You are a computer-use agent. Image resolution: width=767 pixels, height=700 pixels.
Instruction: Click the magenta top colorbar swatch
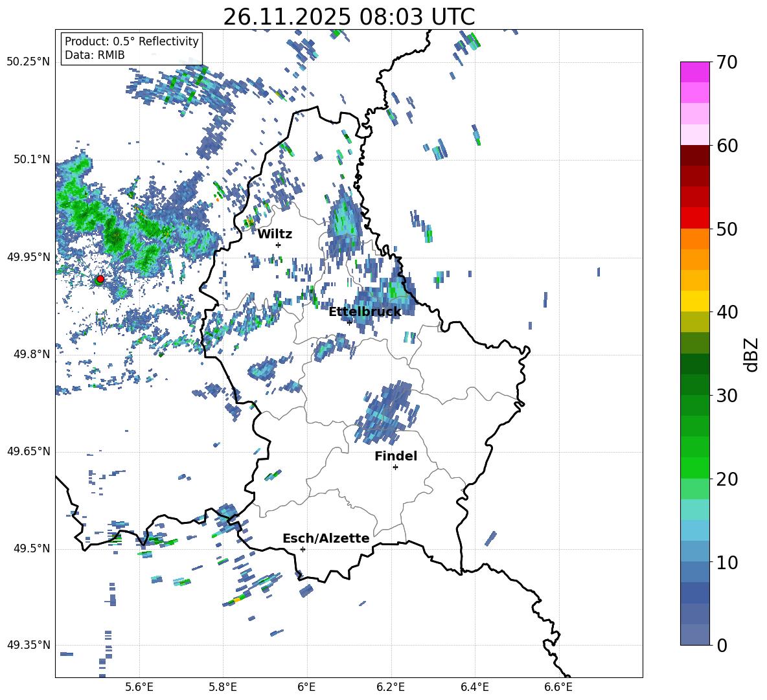(695, 72)
